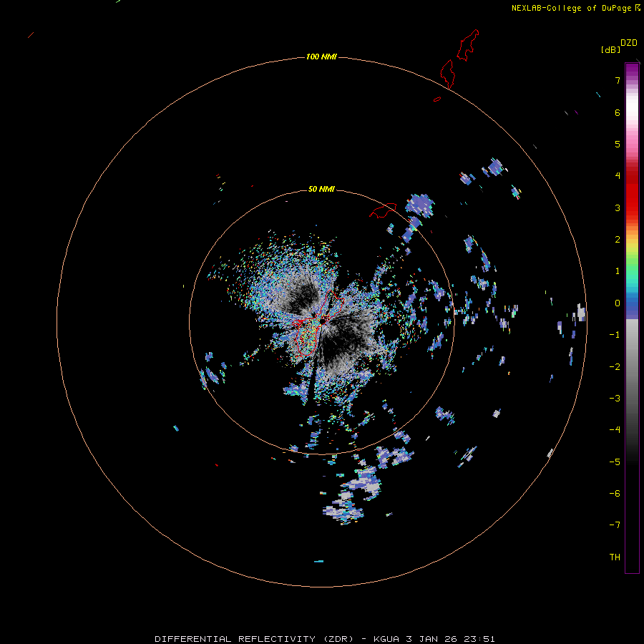Image resolution: width=644 pixels, height=644 pixels.
Task: Click the DZD color scale title
Action: (x=629, y=42)
